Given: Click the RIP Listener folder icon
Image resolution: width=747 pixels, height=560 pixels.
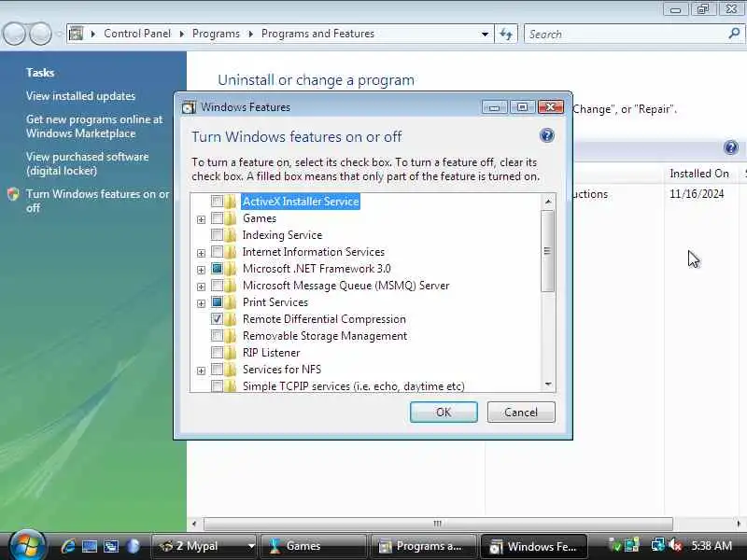Looking at the screenshot, I should (231, 353).
